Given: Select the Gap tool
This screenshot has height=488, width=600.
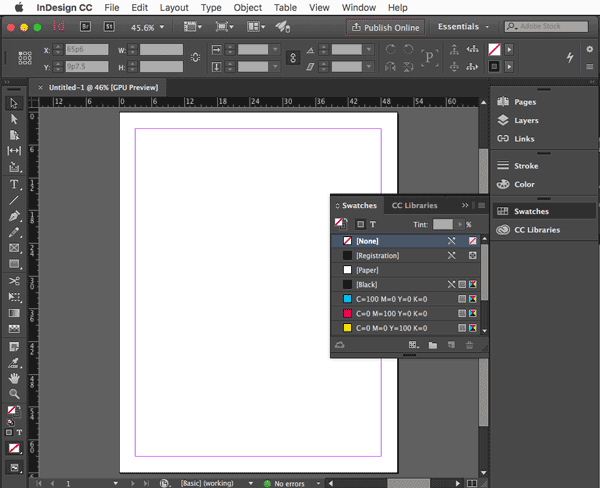Looking at the screenshot, I should point(14,151).
